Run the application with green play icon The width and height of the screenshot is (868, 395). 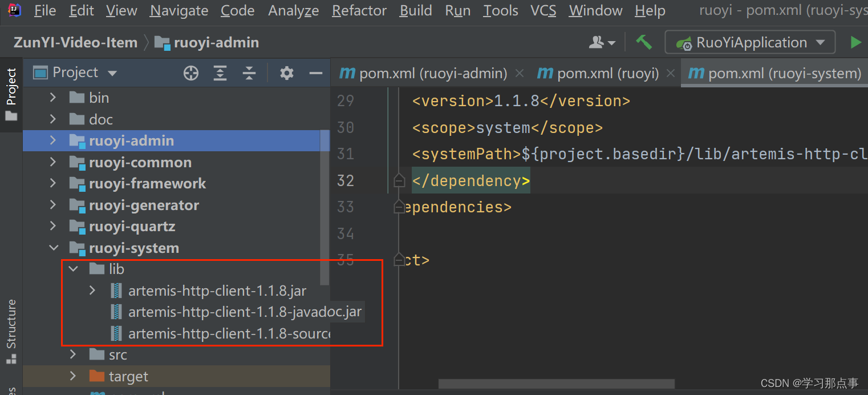tap(855, 42)
